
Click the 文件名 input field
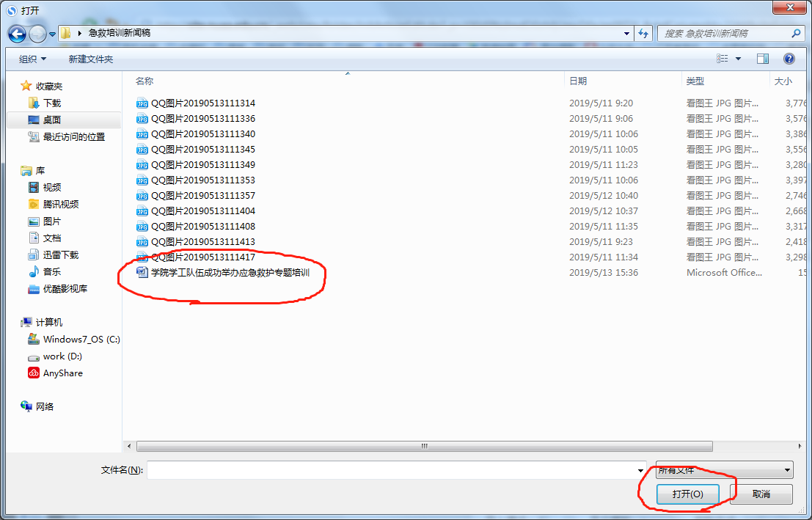[392, 470]
